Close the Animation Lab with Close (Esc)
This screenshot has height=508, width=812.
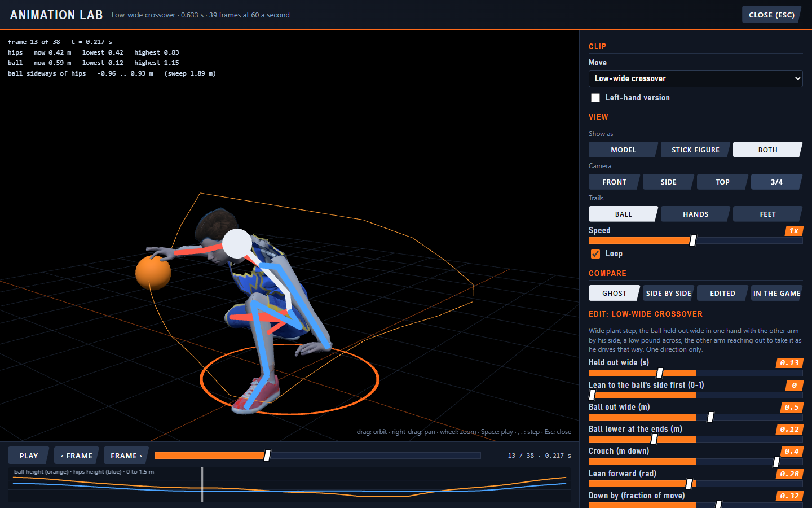[x=771, y=15]
